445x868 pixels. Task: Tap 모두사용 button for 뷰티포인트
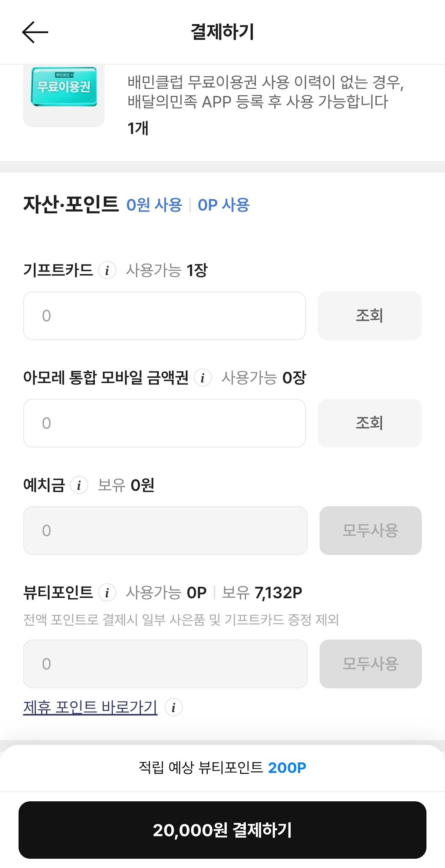coord(370,664)
